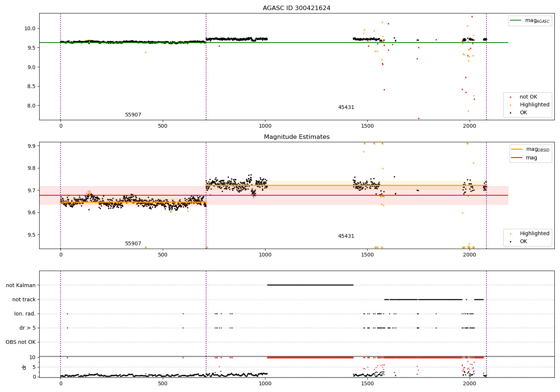Click the 'OBS not OK' row label
Image resolution: width=560 pixels, height=392 pixels.
(x=21, y=342)
